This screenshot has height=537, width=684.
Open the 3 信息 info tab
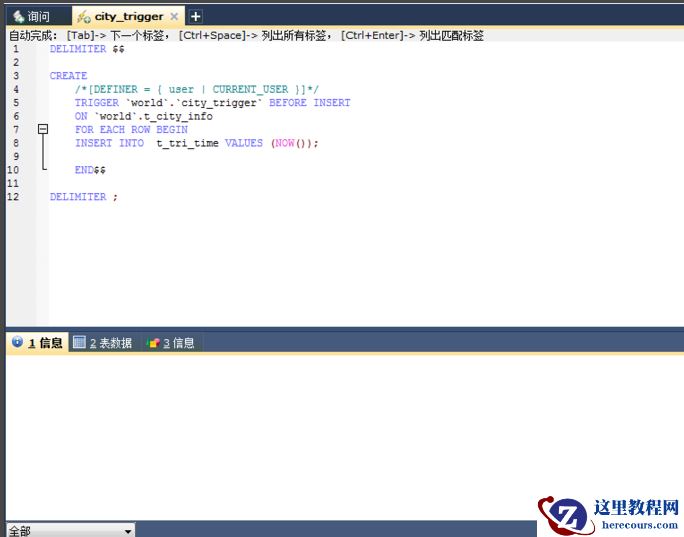pyautogui.click(x=171, y=343)
